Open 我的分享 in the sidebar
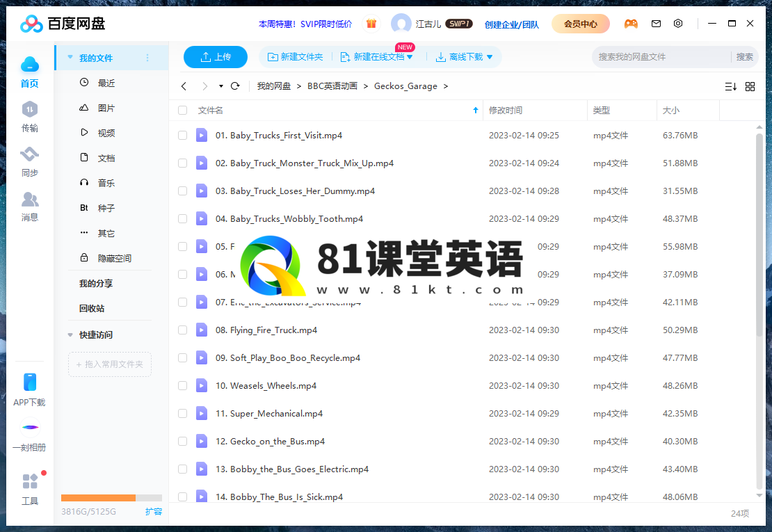This screenshot has height=532, width=772. [96, 284]
